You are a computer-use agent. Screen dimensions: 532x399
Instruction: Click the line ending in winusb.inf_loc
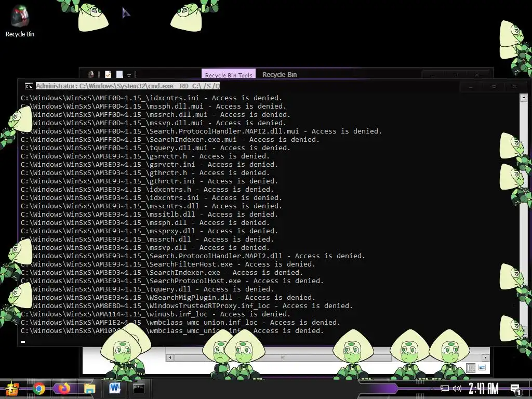point(155,314)
